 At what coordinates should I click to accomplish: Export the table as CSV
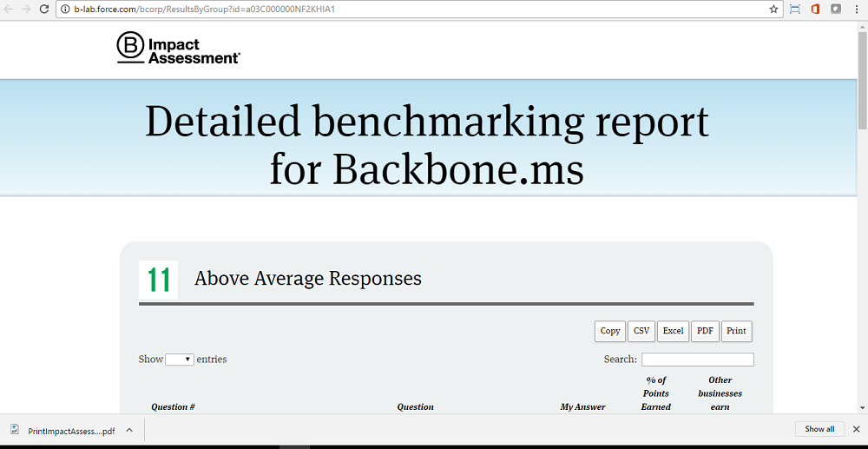click(x=641, y=331)
